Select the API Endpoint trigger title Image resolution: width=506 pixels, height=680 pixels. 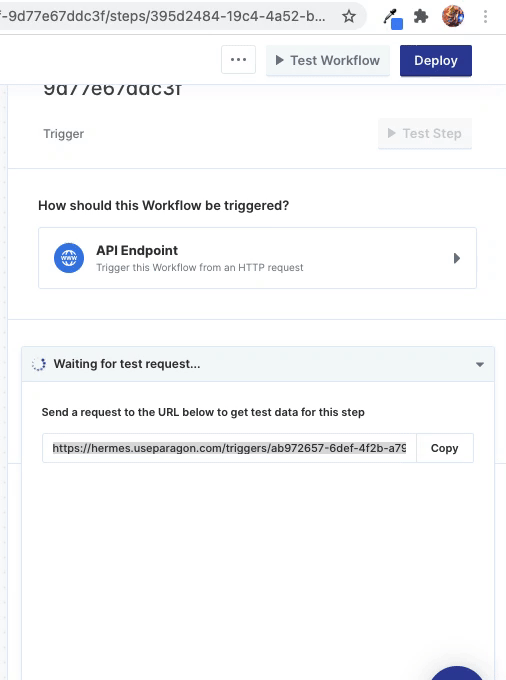coord(137,250)
